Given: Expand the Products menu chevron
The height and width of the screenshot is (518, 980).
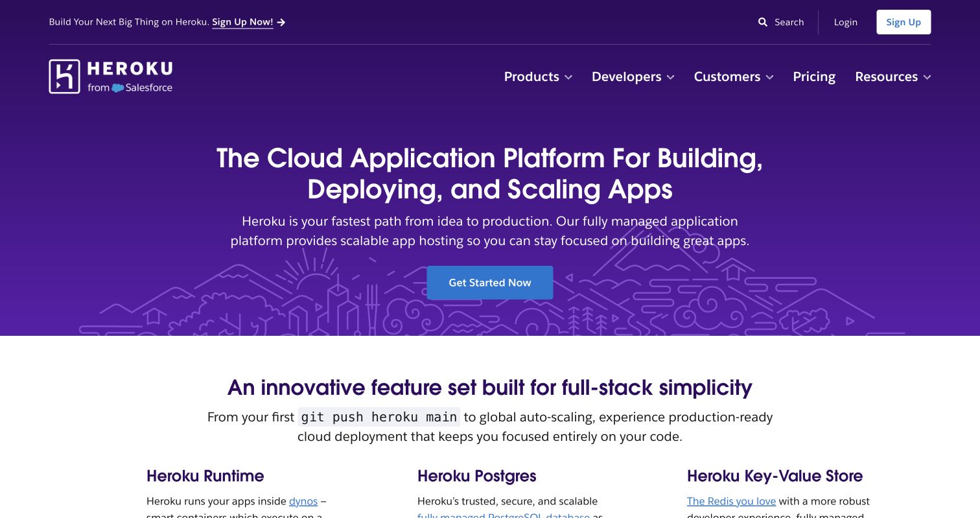Looking at the screenshot, I should click(568, 77).
